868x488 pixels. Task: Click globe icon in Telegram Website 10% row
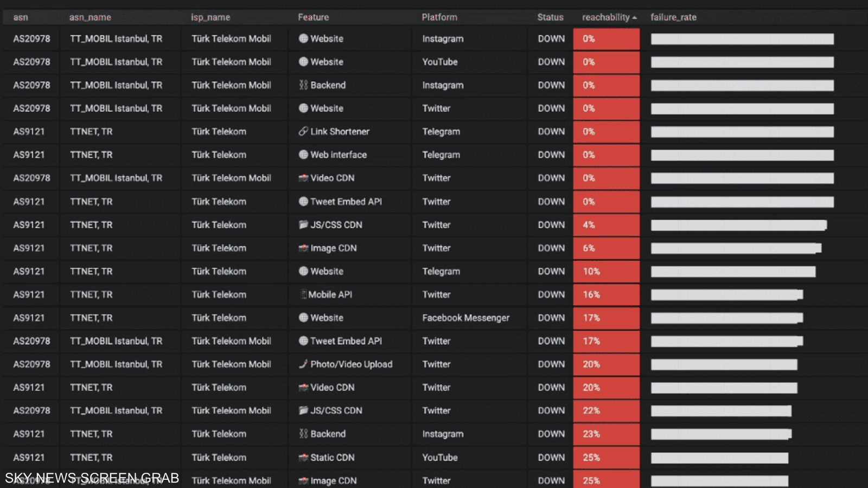coord(303,271)
